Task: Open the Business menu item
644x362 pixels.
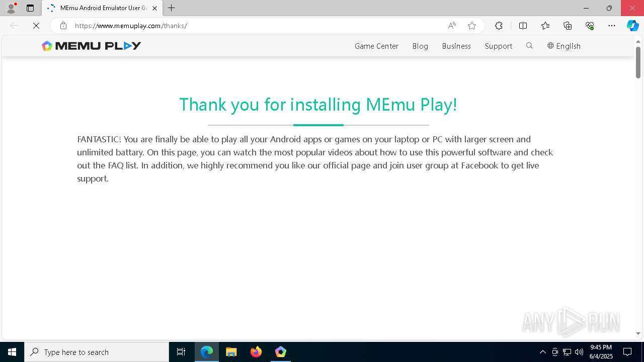Action: tap(456, 46)
